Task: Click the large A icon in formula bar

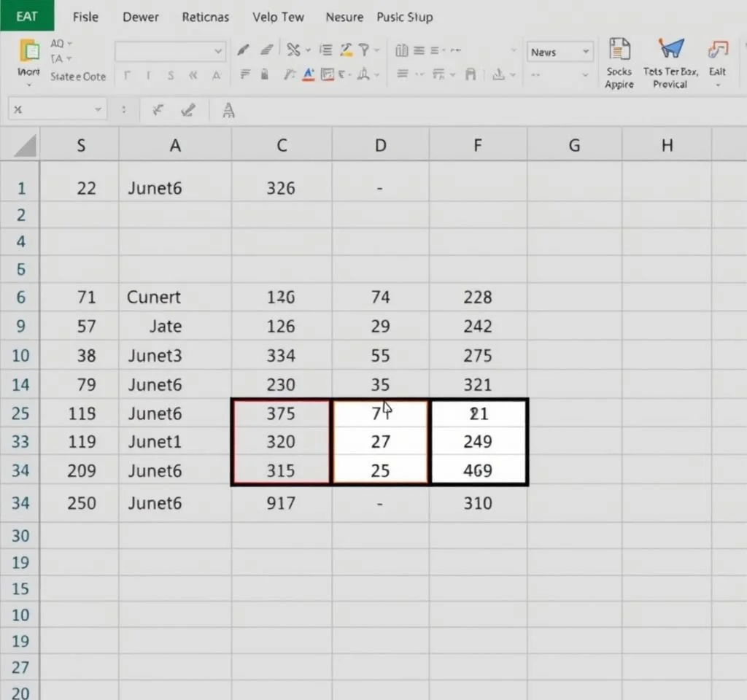Action: click(x=228, y=110)
